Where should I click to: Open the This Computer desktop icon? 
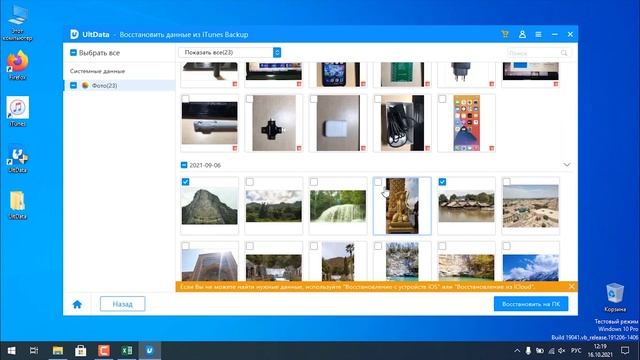[x=17, y=24]
